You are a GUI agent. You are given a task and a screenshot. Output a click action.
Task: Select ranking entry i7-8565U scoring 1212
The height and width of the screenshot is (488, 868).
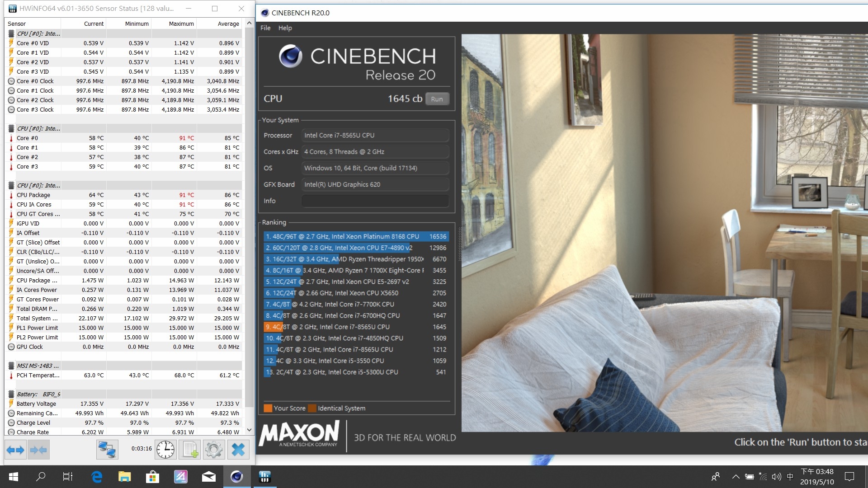(x=356, y=349)
